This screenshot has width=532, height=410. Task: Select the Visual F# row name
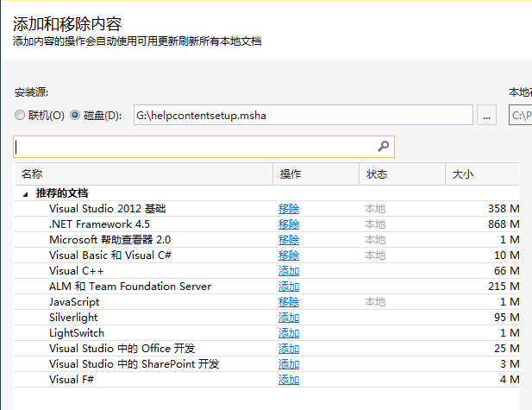point(72,380)
